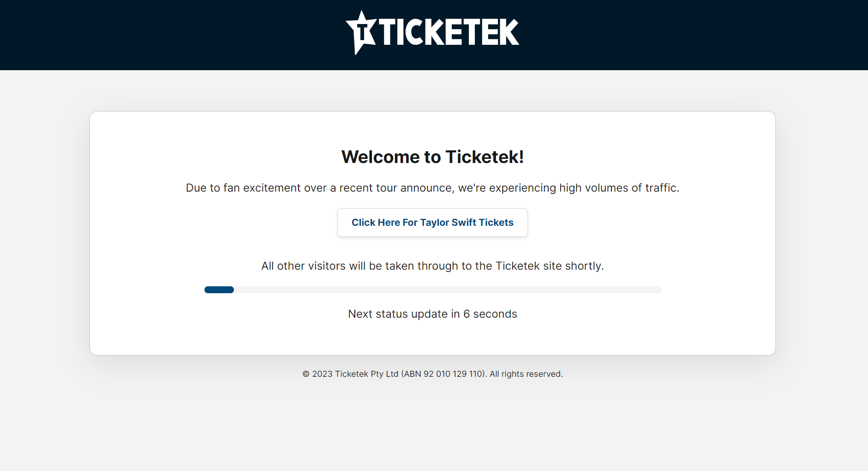Click 'Click Here' words on the button

click(376, 223)
